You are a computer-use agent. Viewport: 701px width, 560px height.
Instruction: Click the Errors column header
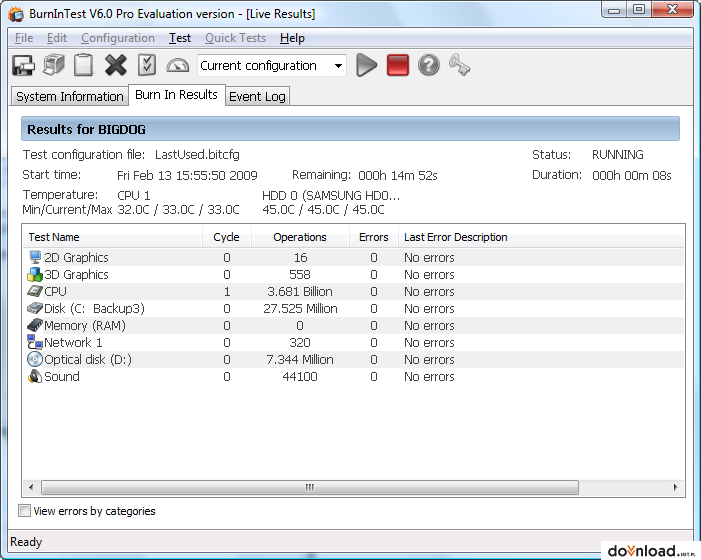click(374, 237)
